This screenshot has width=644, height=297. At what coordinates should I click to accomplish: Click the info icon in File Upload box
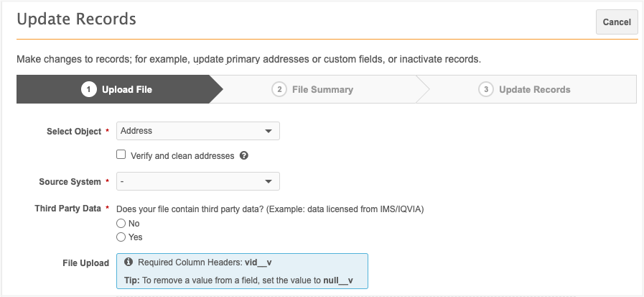point(129,262)
